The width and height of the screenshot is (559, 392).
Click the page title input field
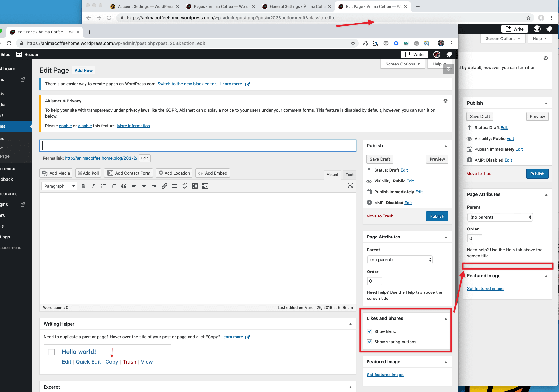click(198, 146)
